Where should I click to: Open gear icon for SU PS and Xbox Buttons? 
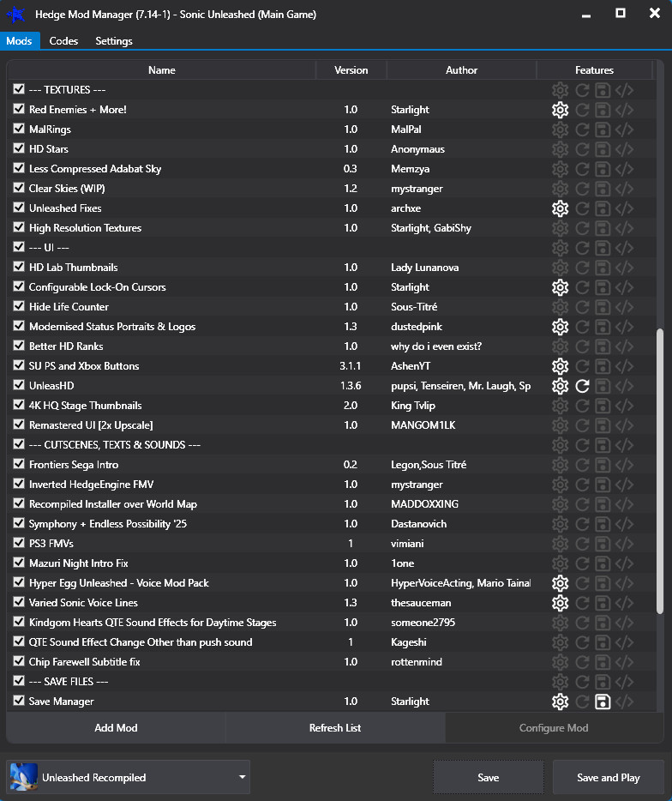[x=560, y=366]
